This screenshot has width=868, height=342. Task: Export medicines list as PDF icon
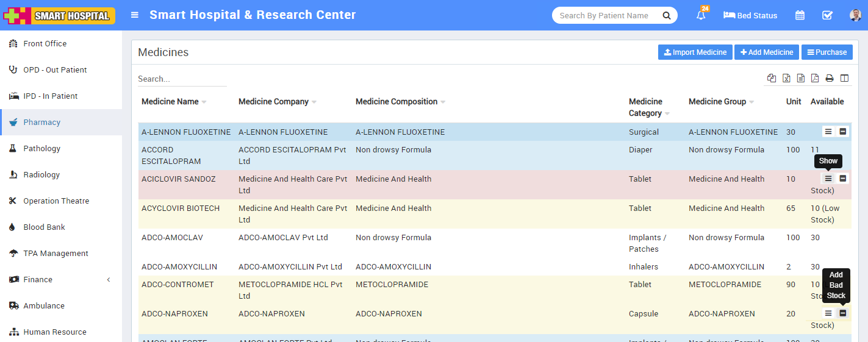(x=815, y=78)
